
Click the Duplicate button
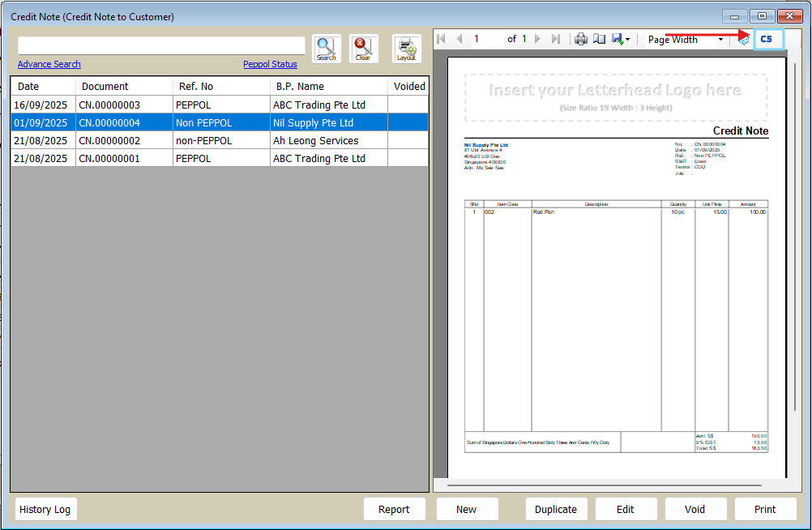click(556, 509)
